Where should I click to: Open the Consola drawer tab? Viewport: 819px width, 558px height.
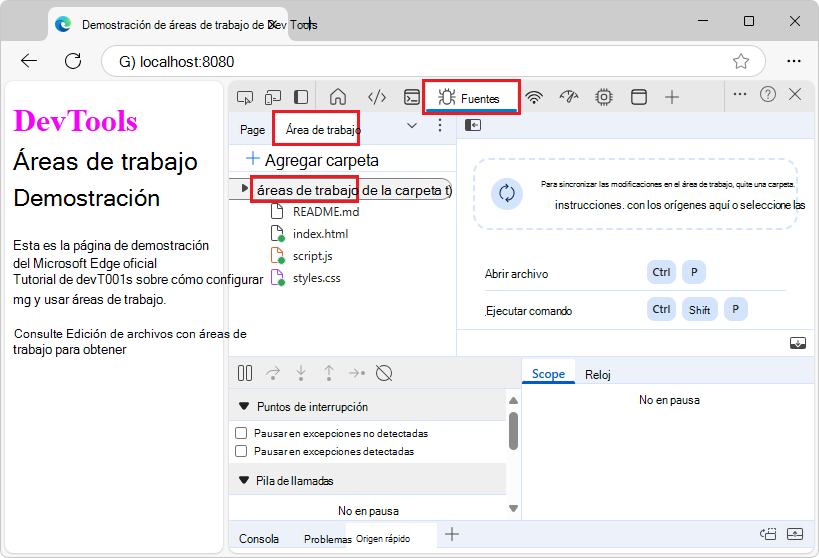pos(259,539)
